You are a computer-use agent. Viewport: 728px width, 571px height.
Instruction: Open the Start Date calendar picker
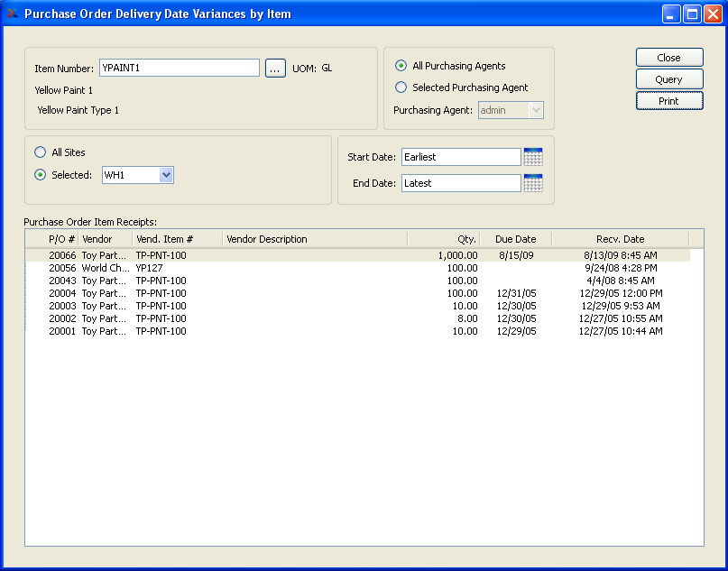click(x=532, y=157)
